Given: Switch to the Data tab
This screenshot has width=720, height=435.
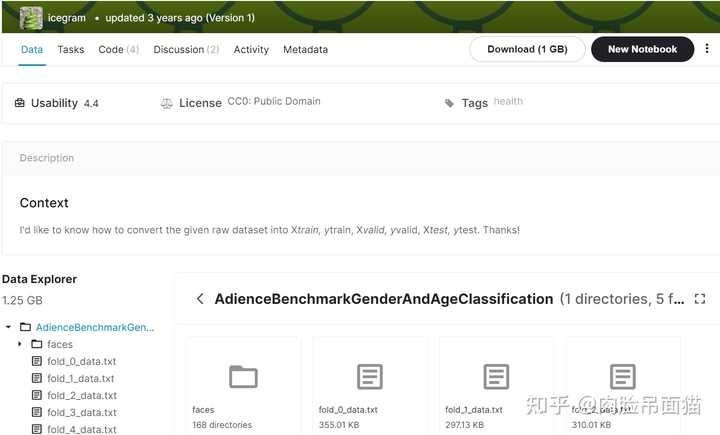Looking at the screenshot, I should point(32,49).
